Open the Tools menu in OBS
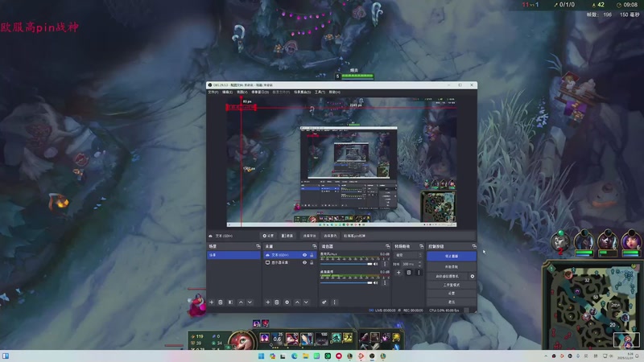 320,92
